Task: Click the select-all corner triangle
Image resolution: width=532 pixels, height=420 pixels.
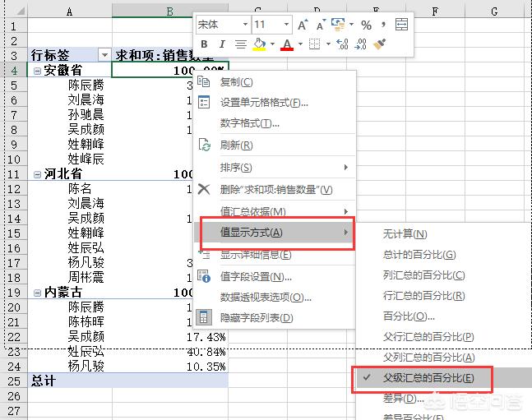Action: point(21,12)
